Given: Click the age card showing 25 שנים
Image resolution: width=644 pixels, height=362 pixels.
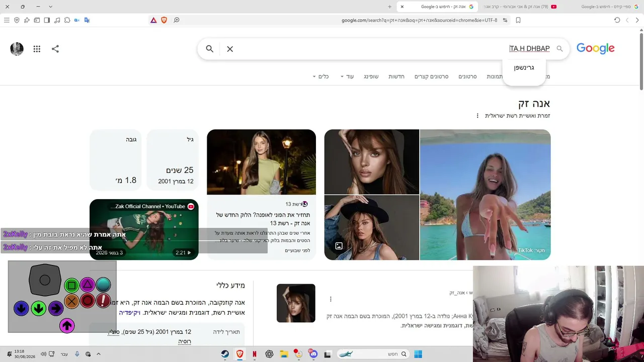Looking at the screenshot, I should point(172,159).
